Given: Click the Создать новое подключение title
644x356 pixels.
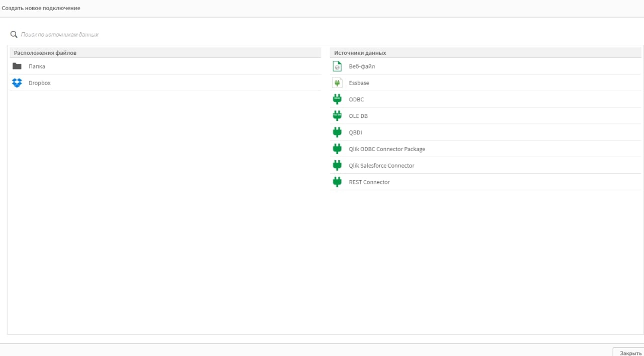Looking at the screenshot, I should [x=41, y=8].
